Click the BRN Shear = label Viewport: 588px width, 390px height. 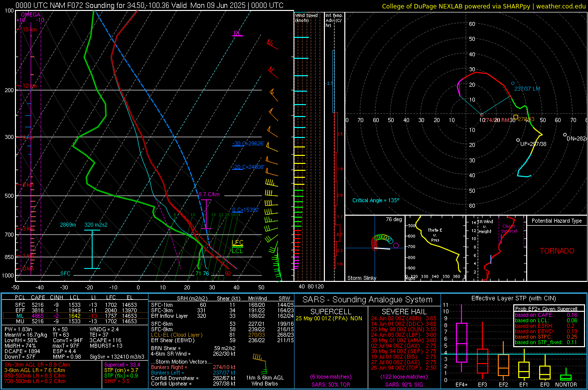click(x=166, y=348)
